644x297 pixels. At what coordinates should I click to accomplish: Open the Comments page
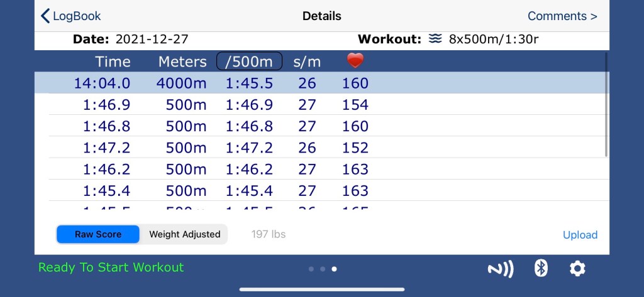tap(562, 16)
